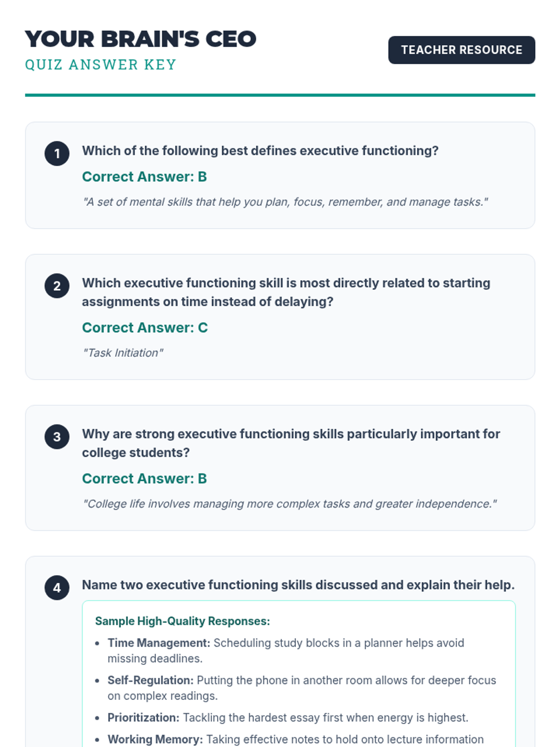Click the "Task Initiation" answer text
560x747 pixels.
coord(123,352)
